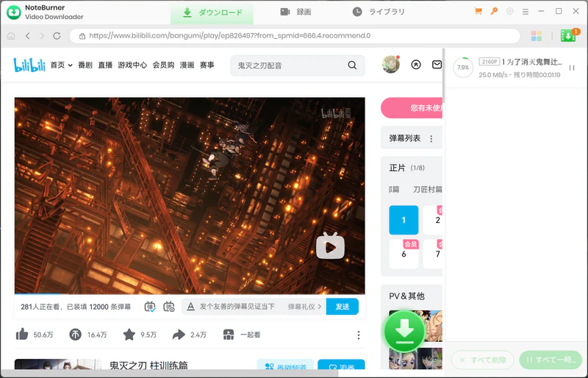Select the 刀匠村篇 season tab
Screen dimensions: 588x378
point(428,190)
